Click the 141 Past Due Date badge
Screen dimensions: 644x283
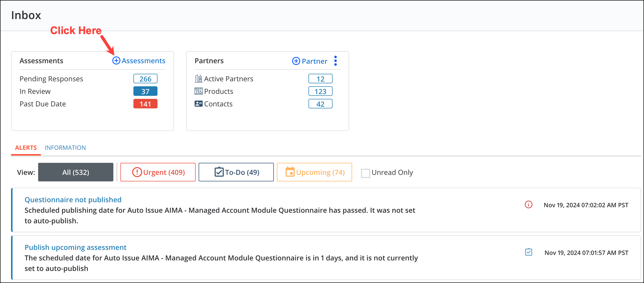[145, 104]
